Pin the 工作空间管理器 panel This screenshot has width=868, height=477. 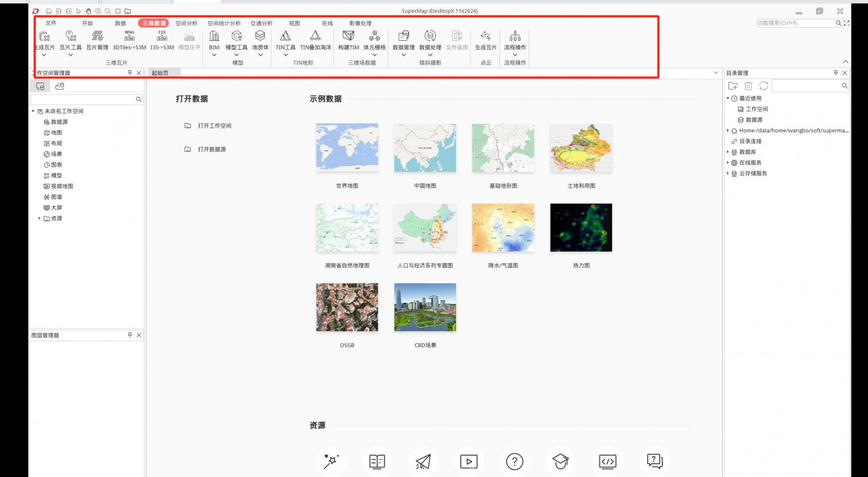pos(130,73)
